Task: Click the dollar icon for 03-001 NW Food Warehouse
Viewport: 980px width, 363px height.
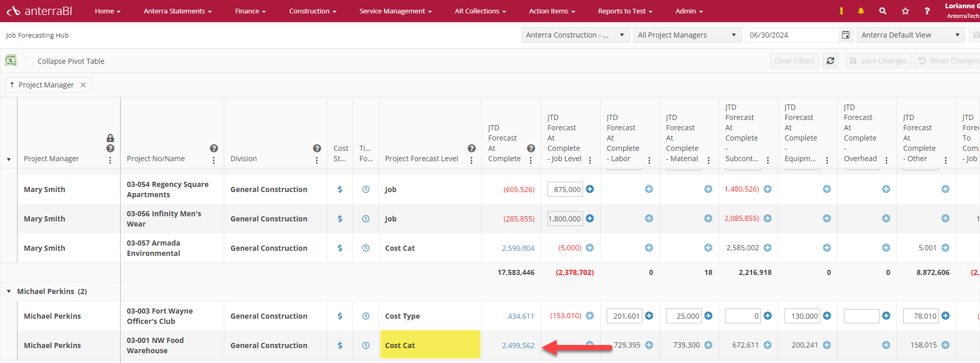Action: [340, 345]
